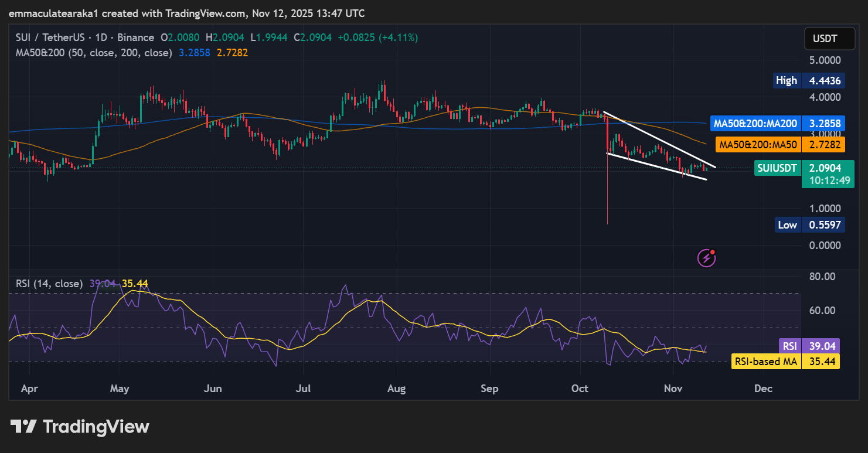
Task: Select the lower white wedge trendline
Action: 656,166
